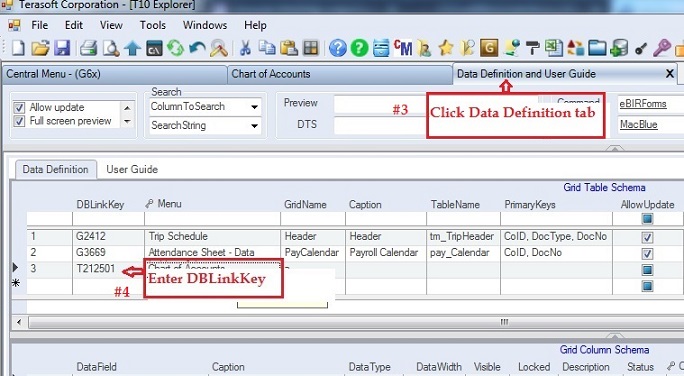Image resolution: width=684 pixels, height=376 pixels.
Task: Toggle AllowUpdate checkbox in the new asterisk row
Action: [x=647, y=286]
